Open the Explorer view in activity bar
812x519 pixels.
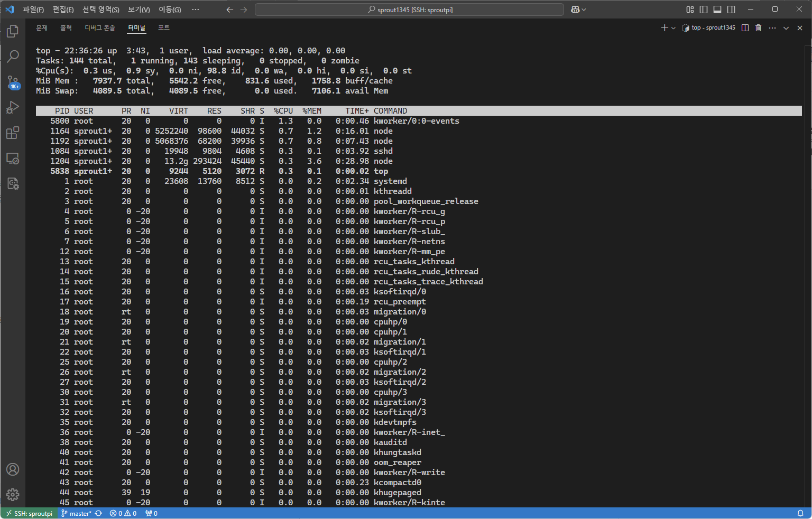point(13,31)
